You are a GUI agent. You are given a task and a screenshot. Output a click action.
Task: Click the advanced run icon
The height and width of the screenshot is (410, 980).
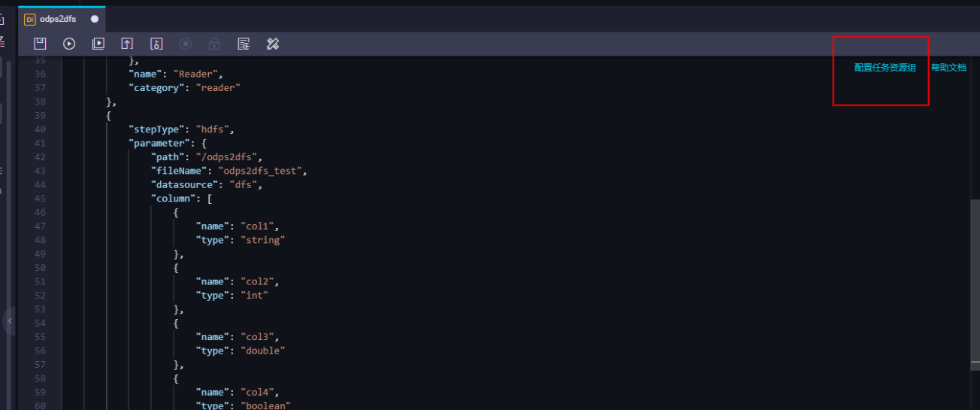point(98,44)
